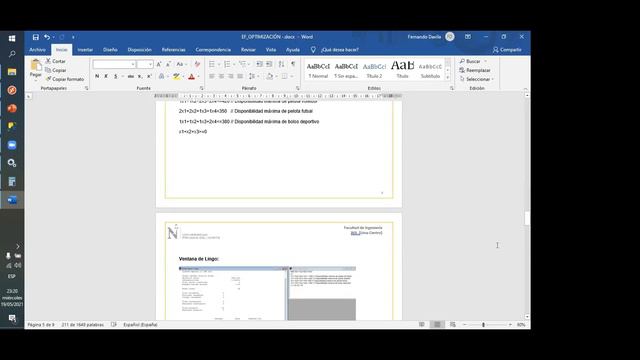This screenshot has height=360, width=640.
Task: Undo the last action in Quick Access toolbar
Action: tap(47, 37)
